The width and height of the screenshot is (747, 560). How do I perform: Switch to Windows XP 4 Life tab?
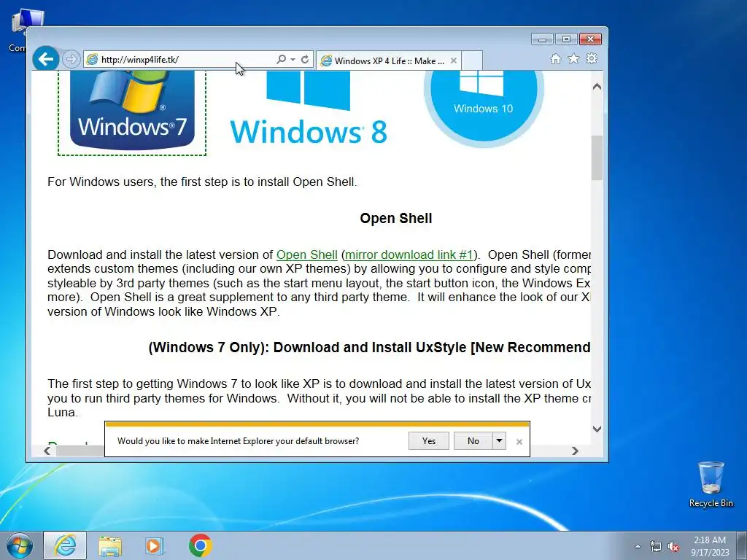click(x=388, y=61)
